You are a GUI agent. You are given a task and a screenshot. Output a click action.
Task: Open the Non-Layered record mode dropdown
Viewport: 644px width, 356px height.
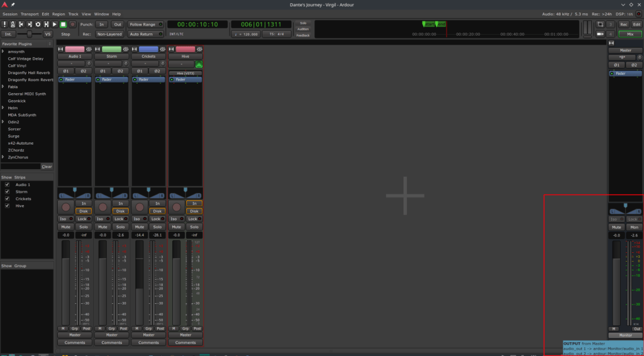click(x=109, y=34)
